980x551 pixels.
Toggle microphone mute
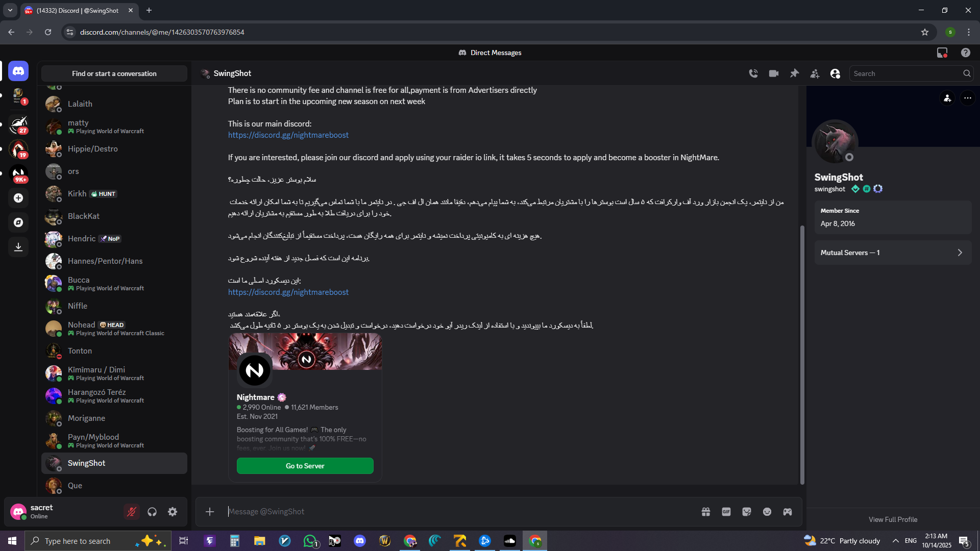pos(132,512)
